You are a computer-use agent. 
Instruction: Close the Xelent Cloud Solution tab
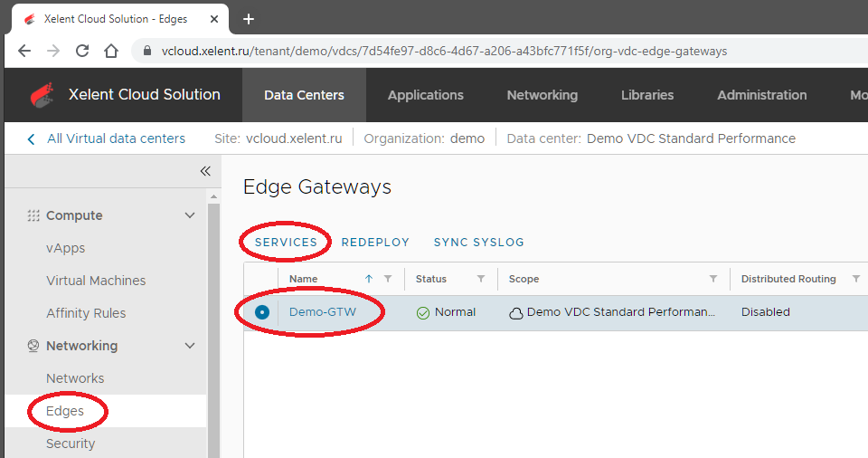click(214, 19)
